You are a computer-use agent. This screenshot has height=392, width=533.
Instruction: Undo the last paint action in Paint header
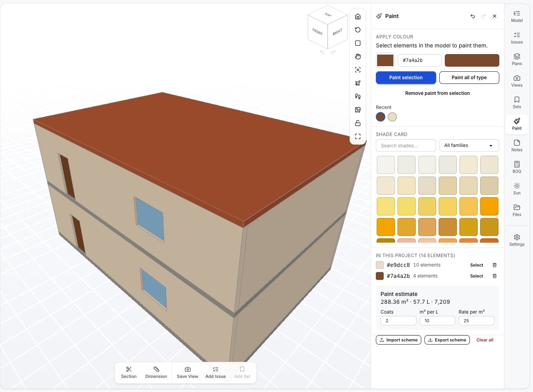473,16
